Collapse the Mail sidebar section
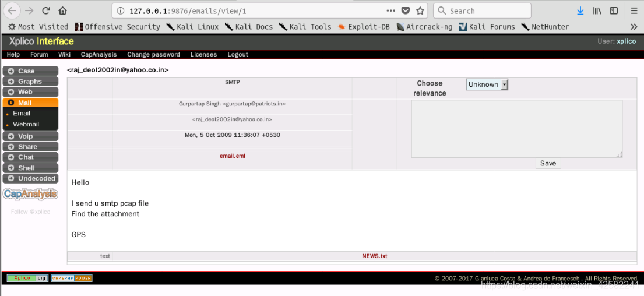The image size is (644, 296). [x=30, y=103]
